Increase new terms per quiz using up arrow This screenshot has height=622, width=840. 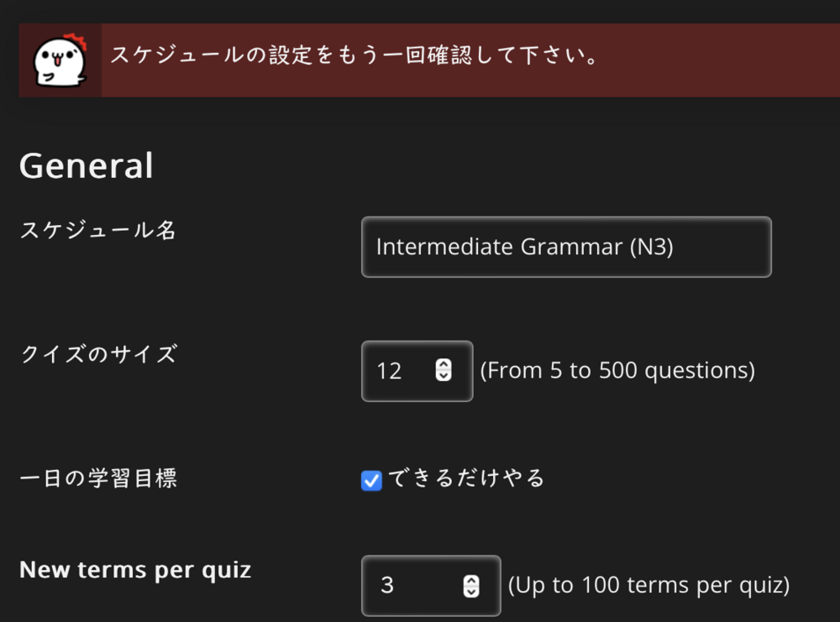(x=471, y=580)
